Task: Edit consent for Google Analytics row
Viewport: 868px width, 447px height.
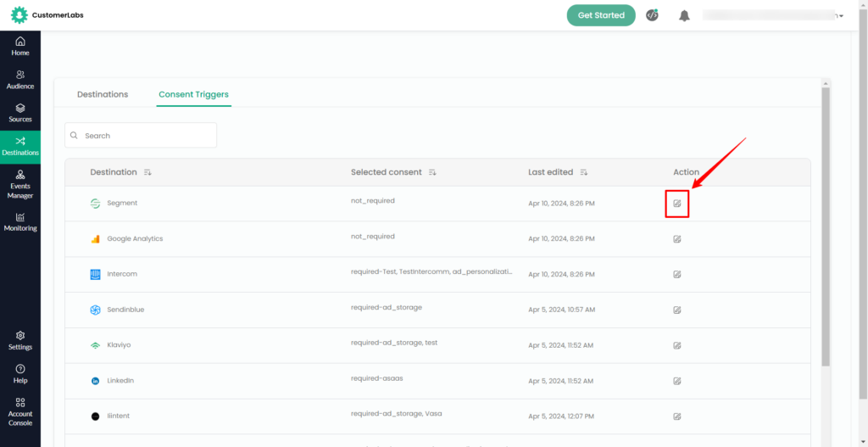Action: click(x=676, y=238)
